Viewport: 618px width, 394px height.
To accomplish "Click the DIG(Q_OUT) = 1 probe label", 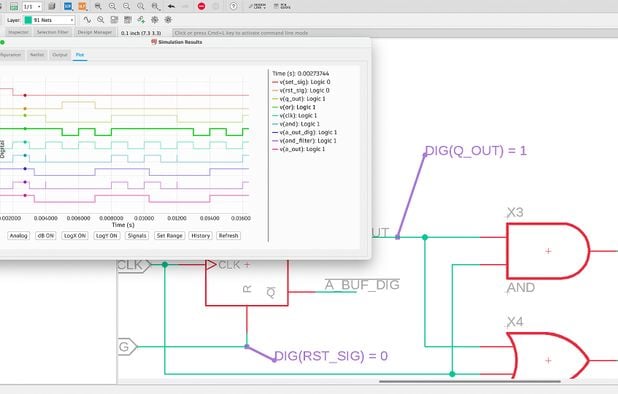I will (x=475, y=151).
